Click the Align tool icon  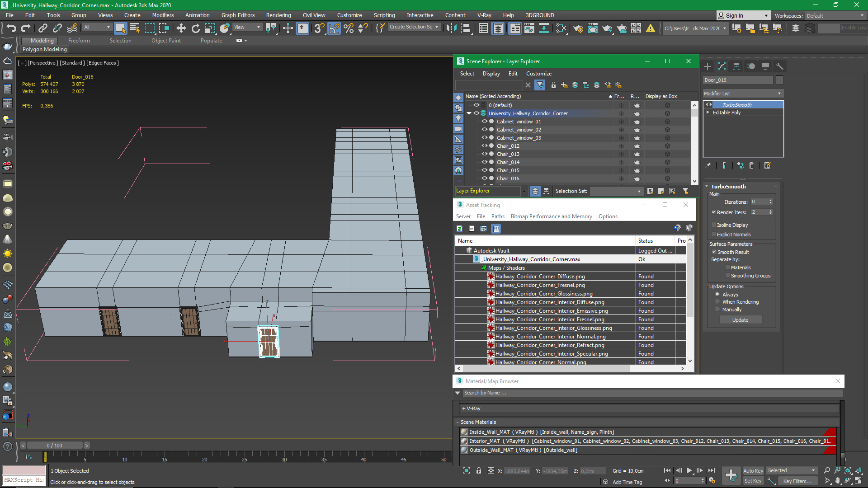(x=466, y=28)
